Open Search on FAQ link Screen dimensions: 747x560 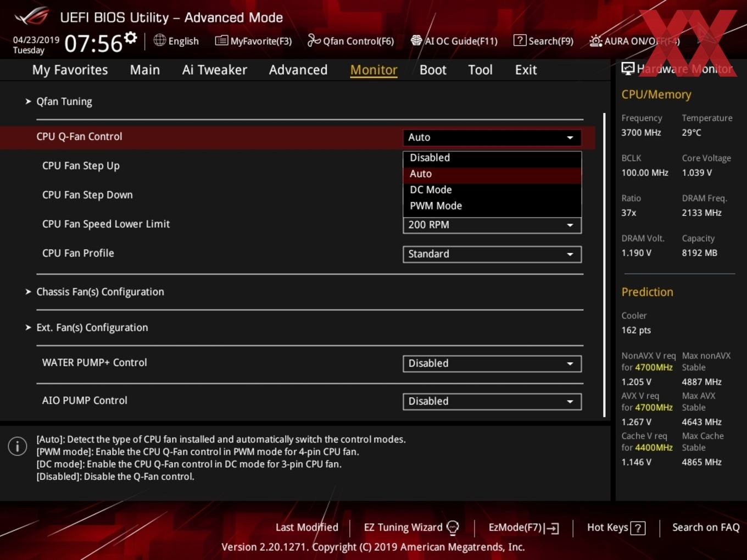tap(706, 528)
